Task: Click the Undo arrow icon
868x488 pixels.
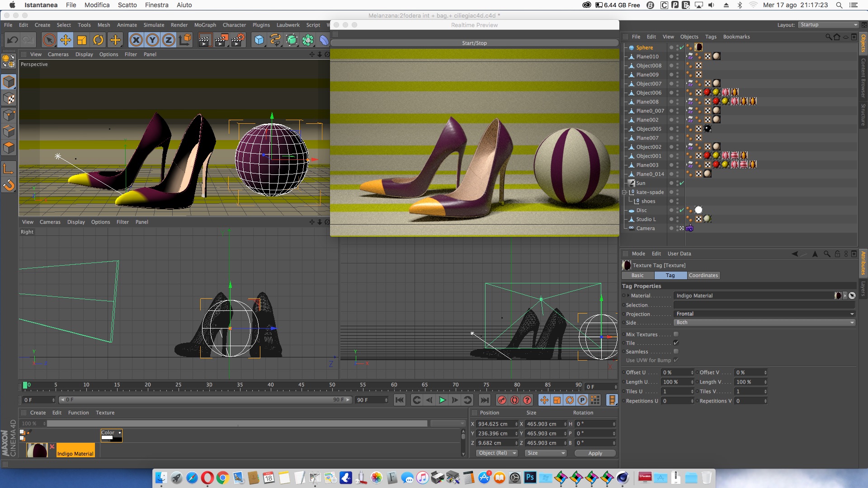Action: click(13, 40)
